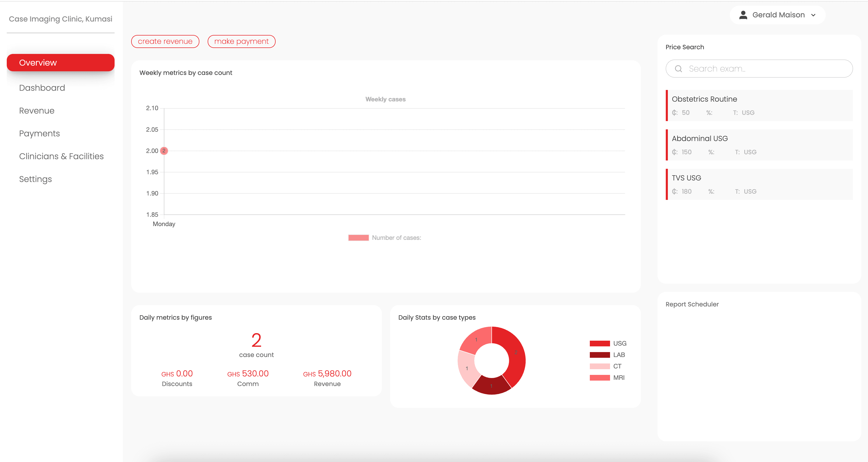Open the Settings sidebar item
Image resolution: width=868 pixels, height=462 pixels.
point(35,179)
